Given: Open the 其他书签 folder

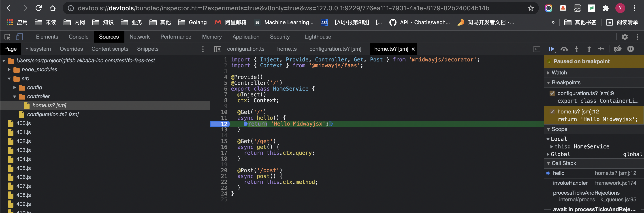Looking at the screenshot, I should (x=580, y=23).
